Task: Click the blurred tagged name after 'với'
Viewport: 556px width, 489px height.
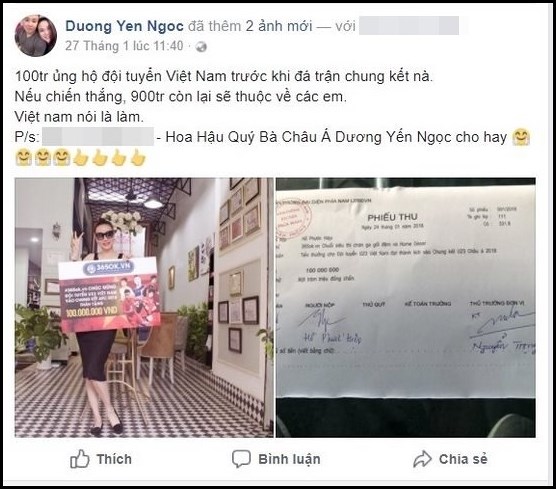Action: [x=409, y=26]
